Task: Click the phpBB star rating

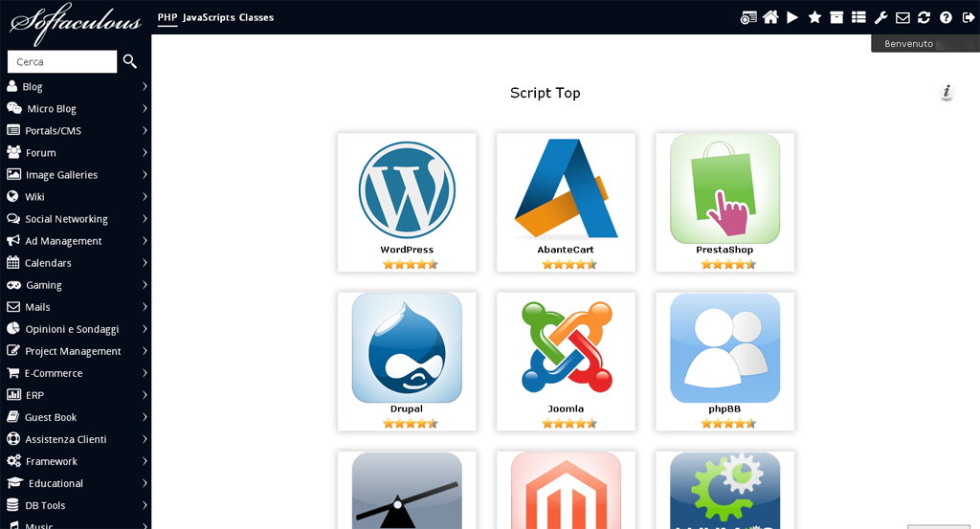Action: 728,424
